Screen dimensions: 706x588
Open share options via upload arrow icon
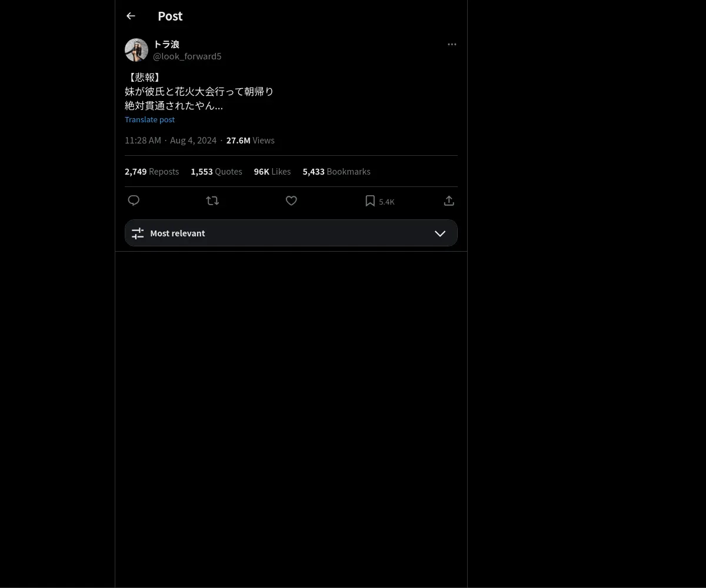click(449, 201)
